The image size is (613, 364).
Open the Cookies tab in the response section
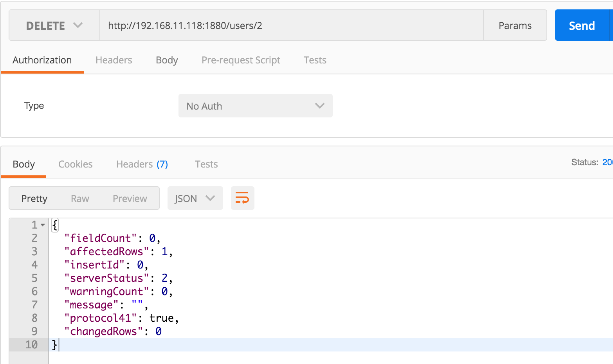(75, 164)
